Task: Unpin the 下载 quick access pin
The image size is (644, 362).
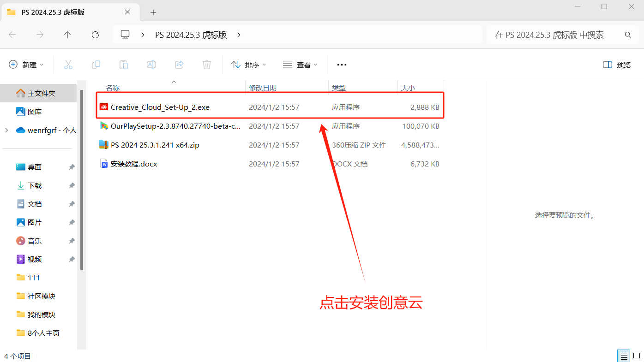Action: coord(72,185)
